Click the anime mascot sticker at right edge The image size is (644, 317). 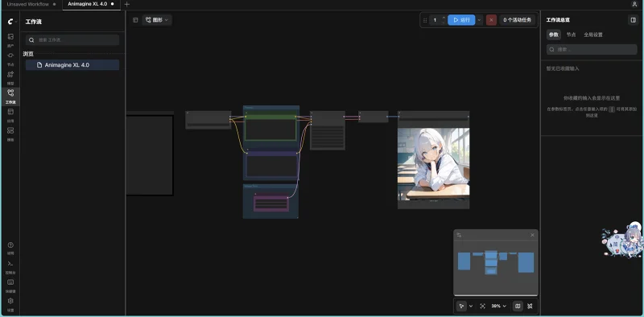click(623, 241)
